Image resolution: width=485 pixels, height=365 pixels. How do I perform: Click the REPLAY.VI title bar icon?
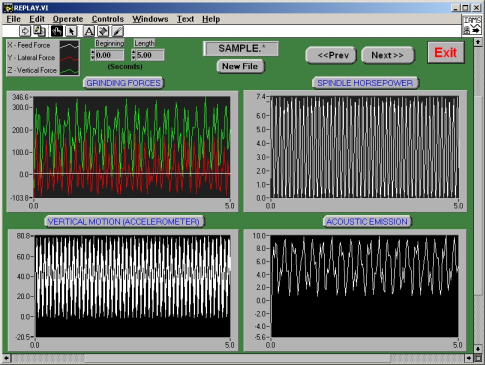[7, 8]
